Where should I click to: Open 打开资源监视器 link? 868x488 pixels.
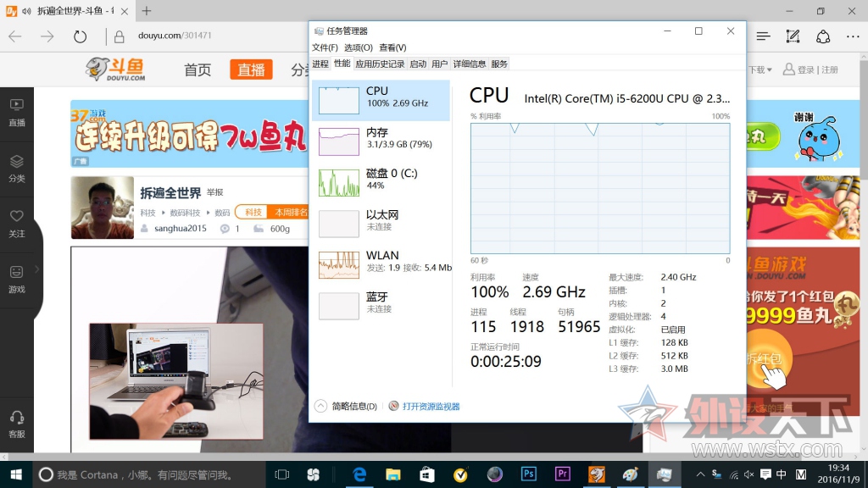[425, 406]
